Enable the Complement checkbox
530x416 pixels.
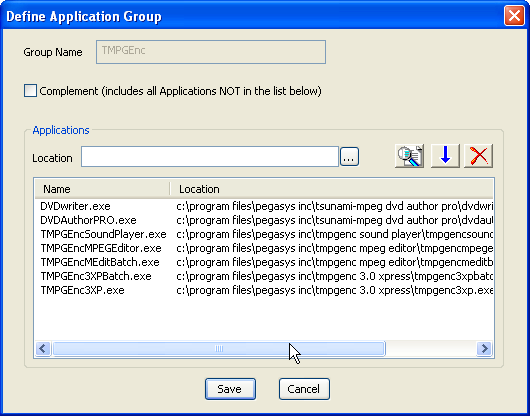tap(30, 91)
